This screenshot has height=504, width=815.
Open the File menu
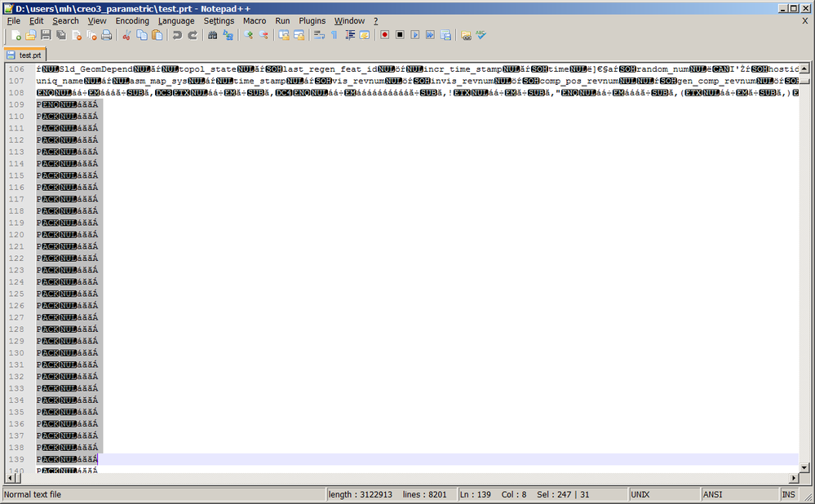pyautogui.click(x=14, y=20)
